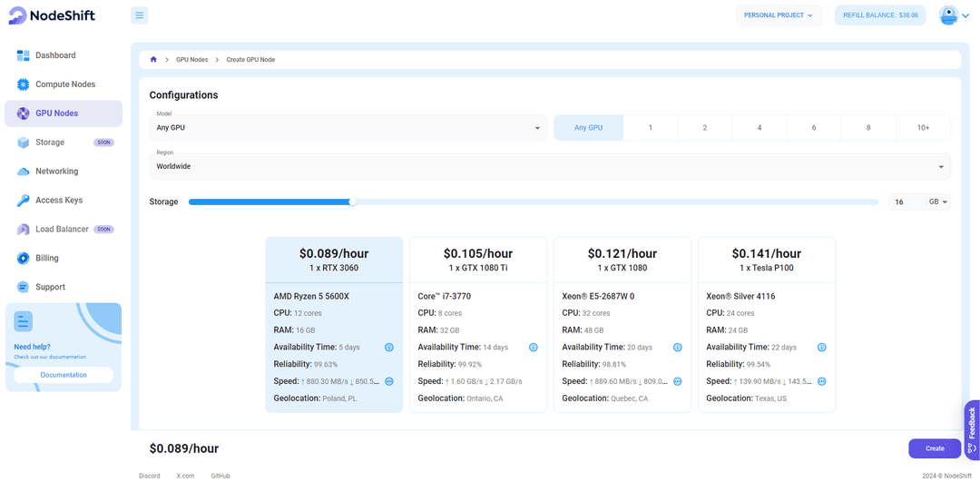This screenshot has height=482, width=980.
Task: Click the Networking cloud icon
Action: (23, 172)
